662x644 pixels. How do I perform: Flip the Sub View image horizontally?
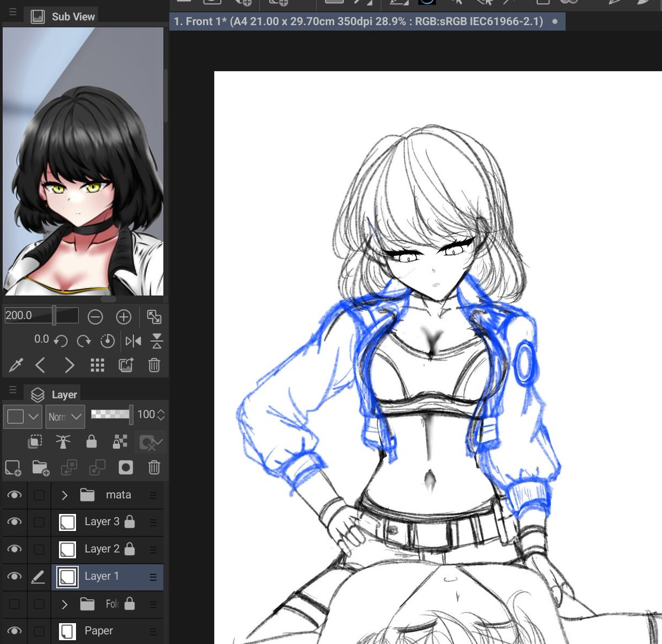(133, 341)
